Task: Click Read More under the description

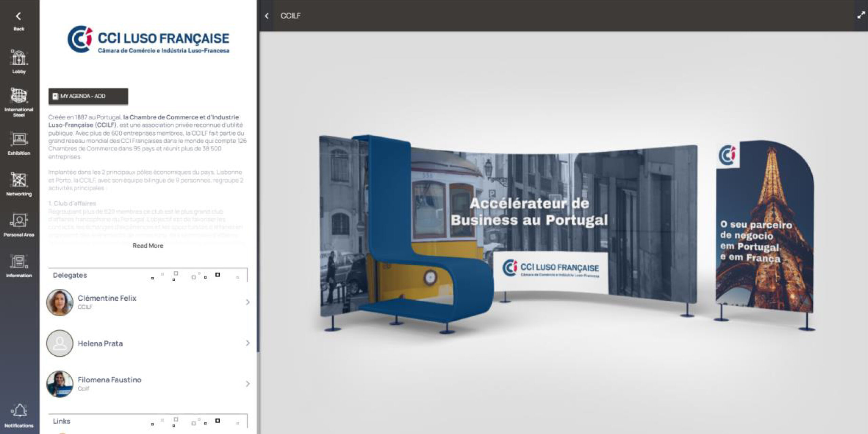Action: click(x=148, y=245)
